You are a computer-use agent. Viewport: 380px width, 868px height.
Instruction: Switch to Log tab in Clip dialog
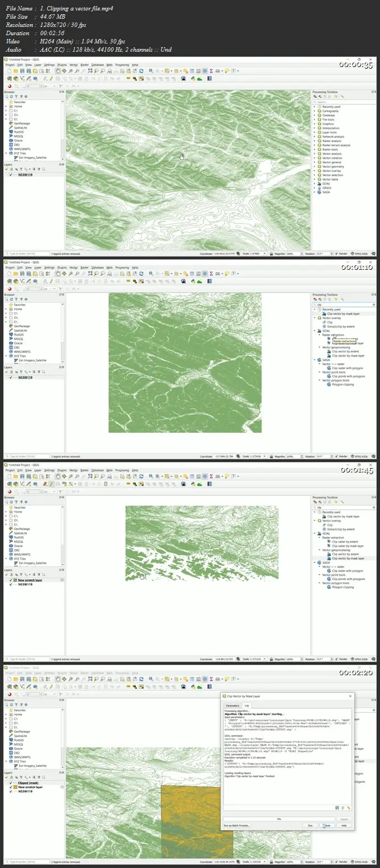247,705
